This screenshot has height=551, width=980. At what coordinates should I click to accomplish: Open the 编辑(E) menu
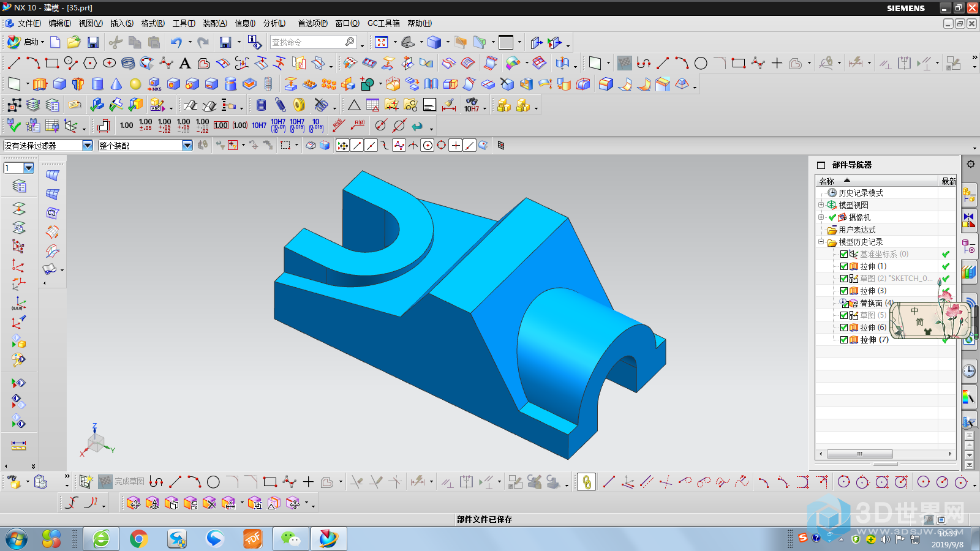60,23
